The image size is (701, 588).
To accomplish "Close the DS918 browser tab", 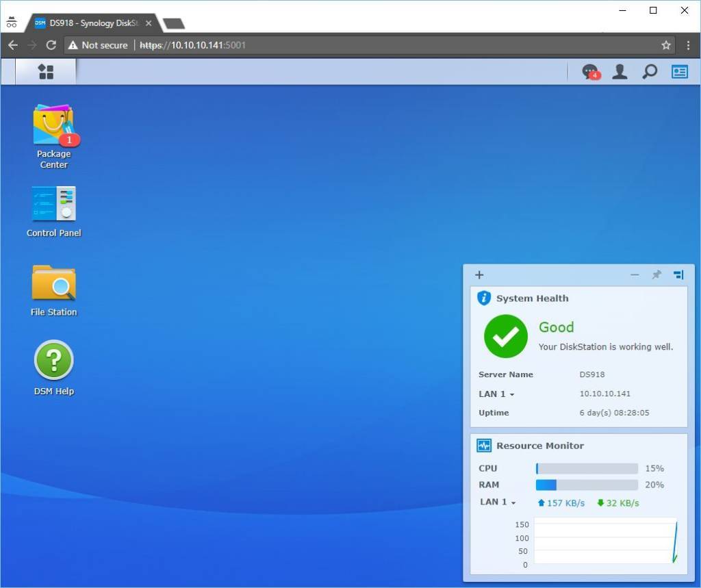I will 149,23.
